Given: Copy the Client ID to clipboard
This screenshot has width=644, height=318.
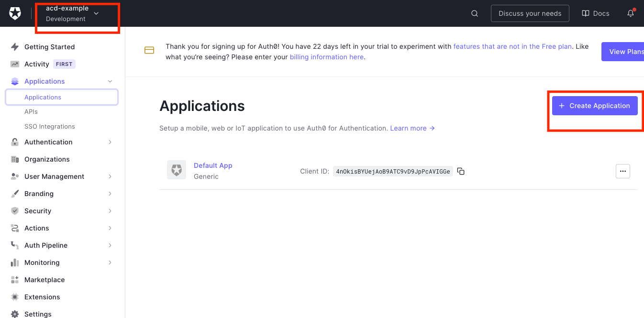Looking at the screenshot, I should pos(461,171).
